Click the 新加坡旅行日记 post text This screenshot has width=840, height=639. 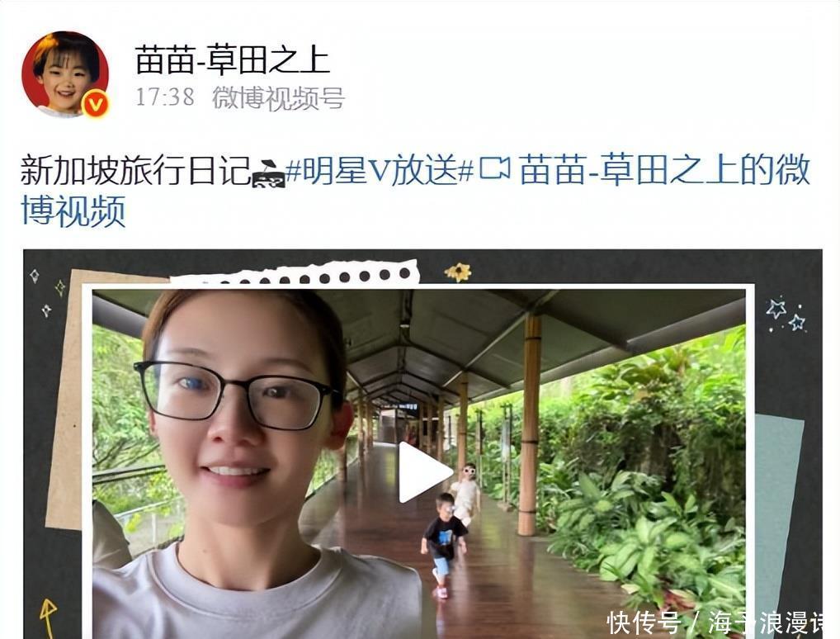pos(135,170)
